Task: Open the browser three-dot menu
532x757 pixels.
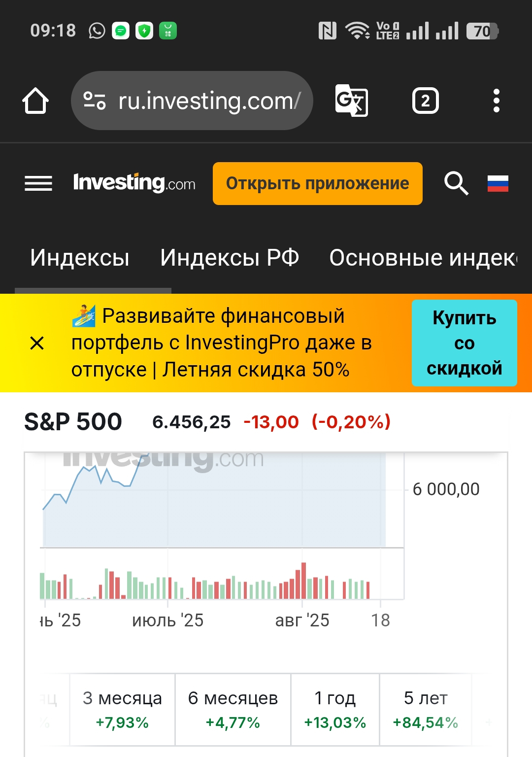Action: coord(496,101)
